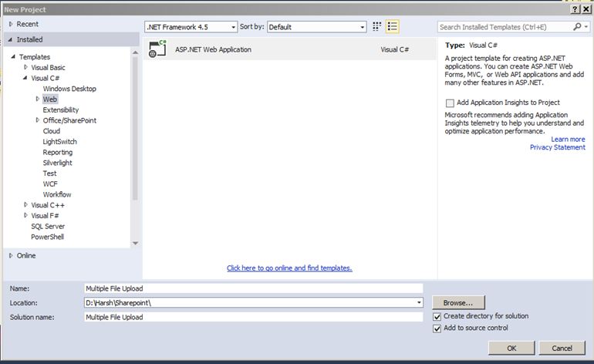Select ASP.NET Web Application template row
The height and width of the screenshot is (364, 594).
tap(290, 49)
